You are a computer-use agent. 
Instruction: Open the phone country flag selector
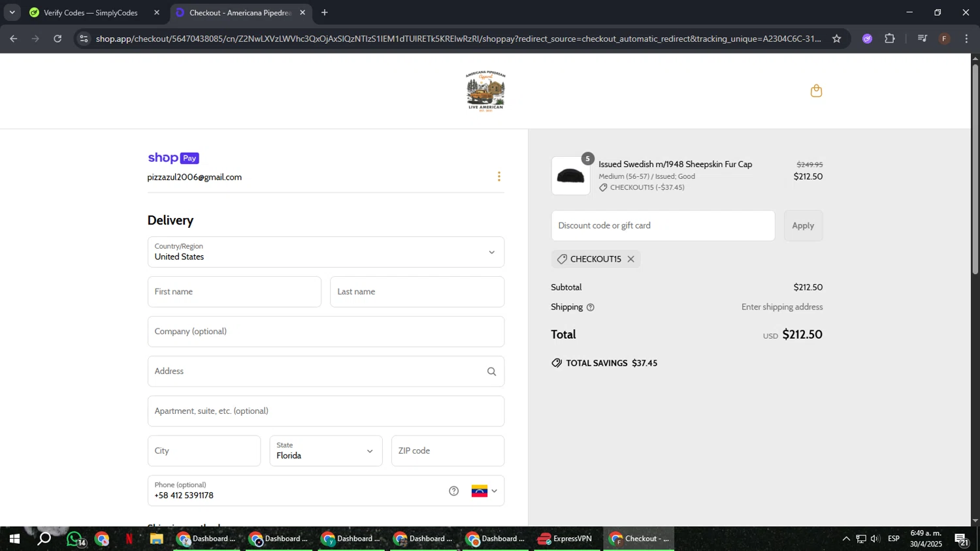pos(484,491)
